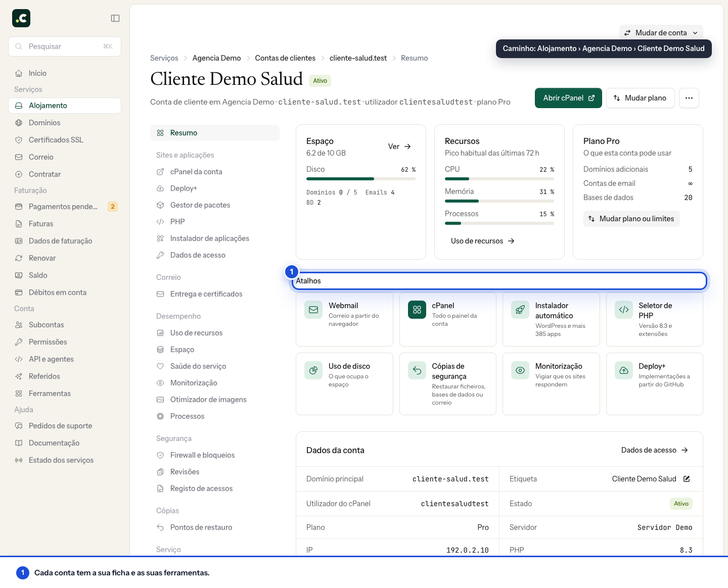
Task: Click the green logo icon
Action: [x=21, y=18]
